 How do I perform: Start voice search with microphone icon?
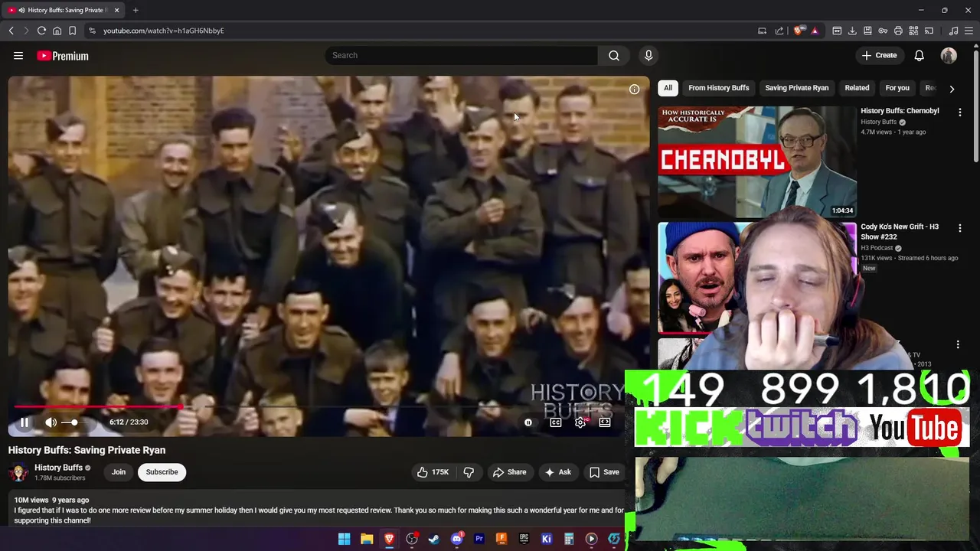[x=648, y=55]
